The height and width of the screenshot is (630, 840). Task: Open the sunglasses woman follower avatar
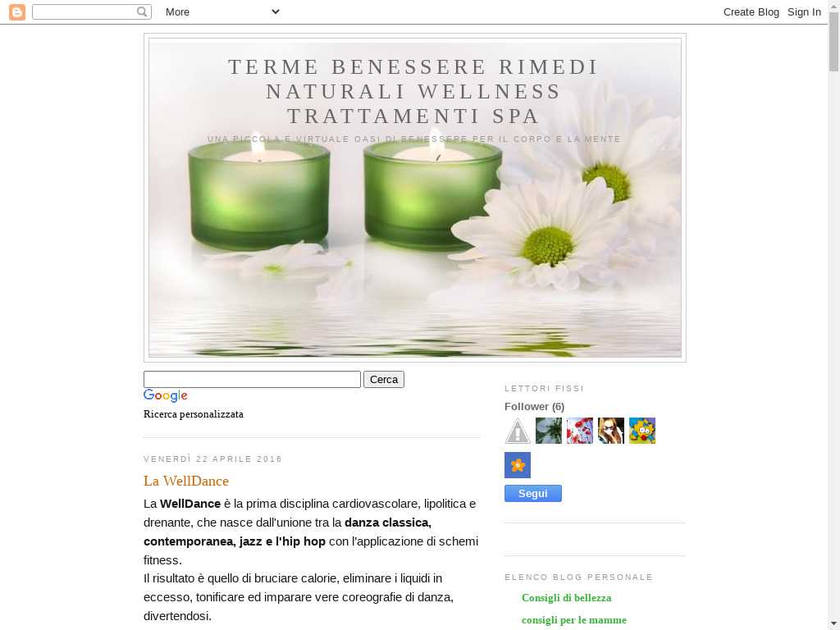pos(610,431)
